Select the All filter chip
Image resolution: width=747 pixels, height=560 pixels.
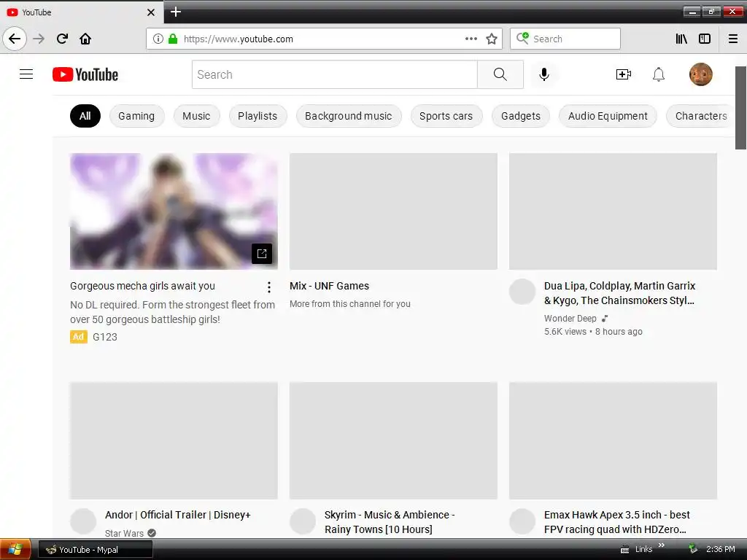click(85, 116)
